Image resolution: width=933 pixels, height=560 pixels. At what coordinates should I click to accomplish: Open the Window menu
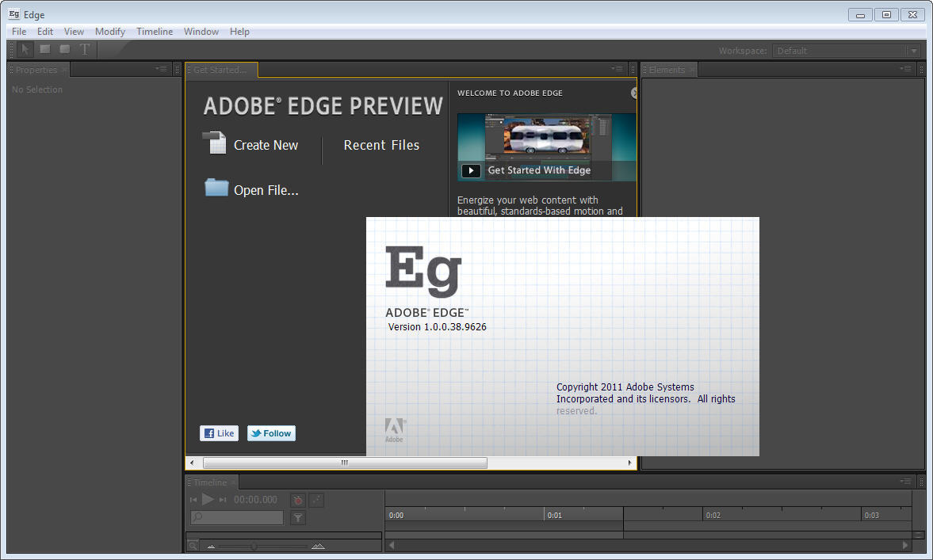(x=201, y=32)
